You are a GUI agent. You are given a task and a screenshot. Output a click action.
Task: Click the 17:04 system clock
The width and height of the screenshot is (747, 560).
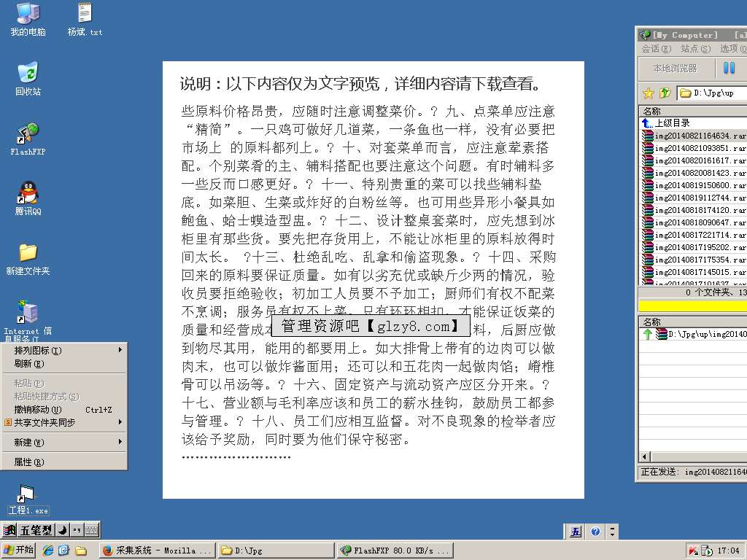pyautogui.click(x=729, y=551)
